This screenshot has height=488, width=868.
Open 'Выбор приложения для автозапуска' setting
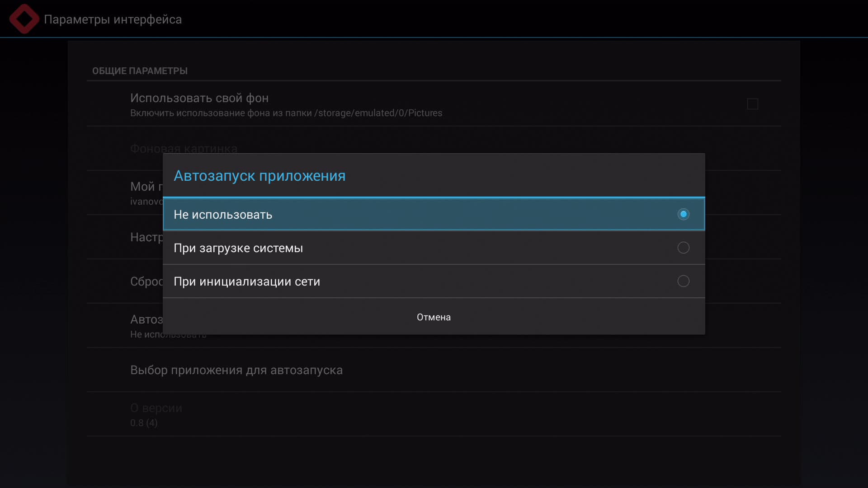click(x=236, y=370)
